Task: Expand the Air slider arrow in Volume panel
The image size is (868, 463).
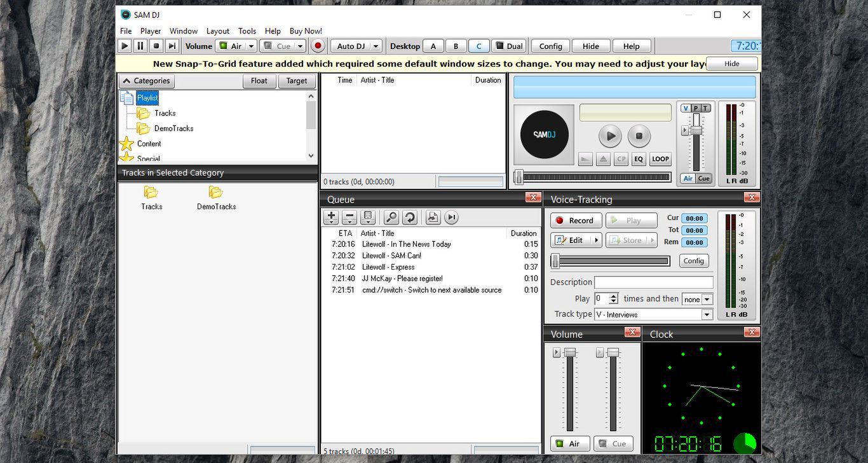Action: coord(557,352)
